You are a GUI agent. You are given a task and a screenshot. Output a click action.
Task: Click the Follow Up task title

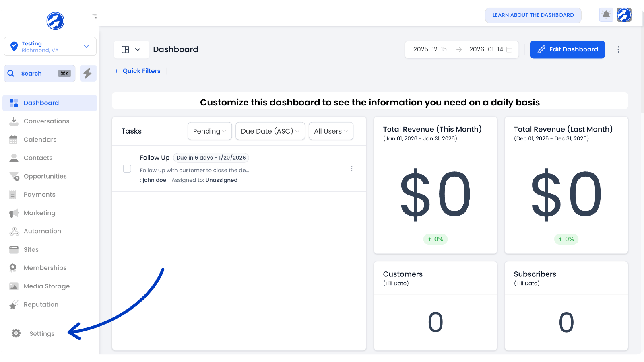(155, 158)
